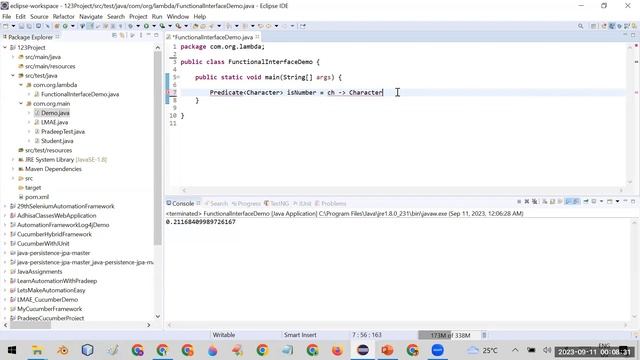This screenshot has height=360, width=640.
Task: Collapse the src/test/java folder
Action: [x=13, y=76]
